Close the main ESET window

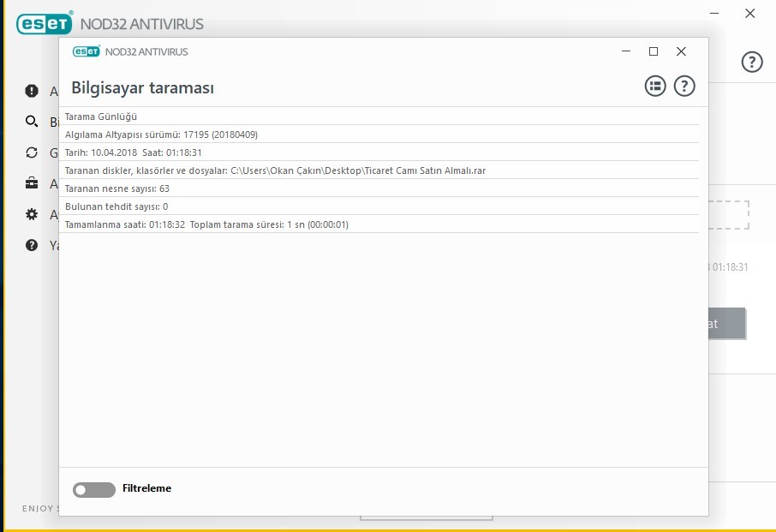click(x=749, y=14)
